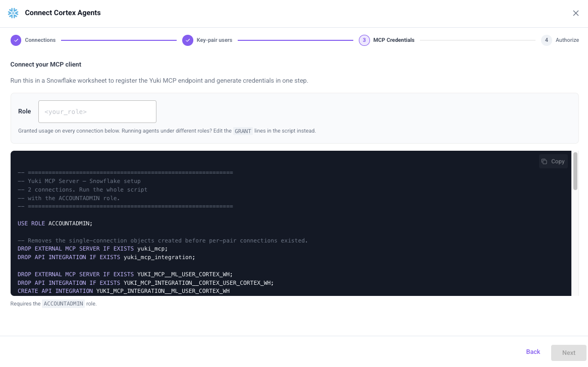Select the Authorize step label
Image resolution: width=588 pixels, height=367 pixels.
(x=567, y=40)
